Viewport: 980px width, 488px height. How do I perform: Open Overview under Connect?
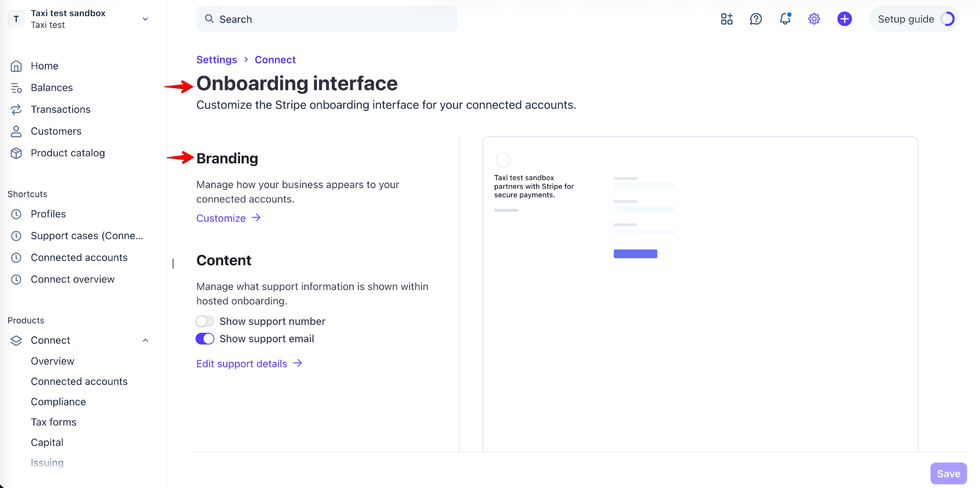53,361
